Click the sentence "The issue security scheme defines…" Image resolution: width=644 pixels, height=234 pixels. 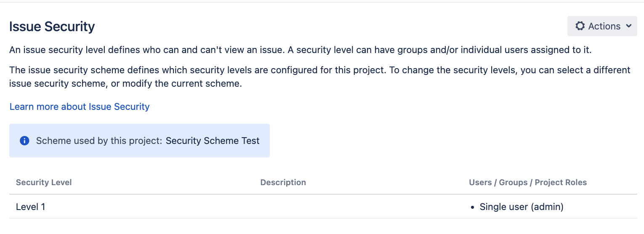[x=197, y=69]
